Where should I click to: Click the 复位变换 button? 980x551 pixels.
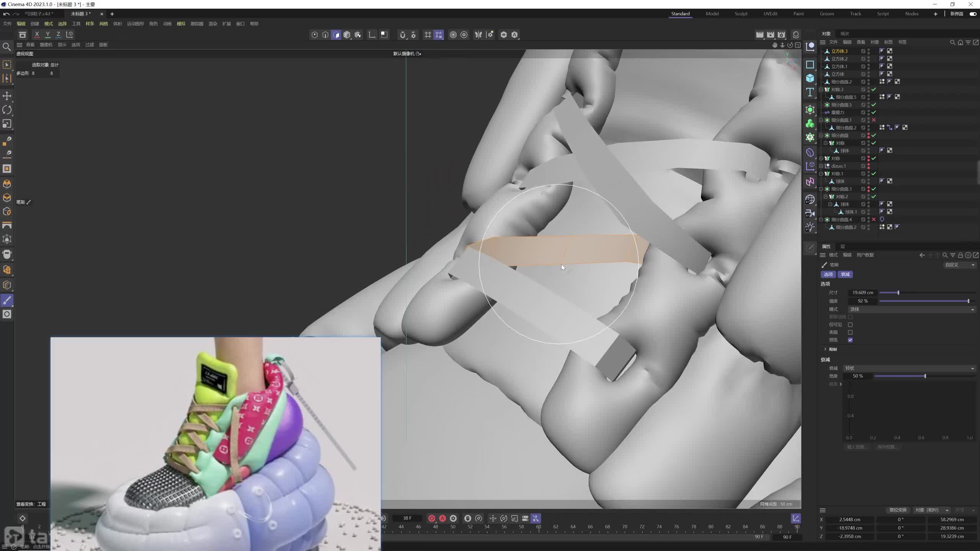pyautogui.click(x=898, y=510)
